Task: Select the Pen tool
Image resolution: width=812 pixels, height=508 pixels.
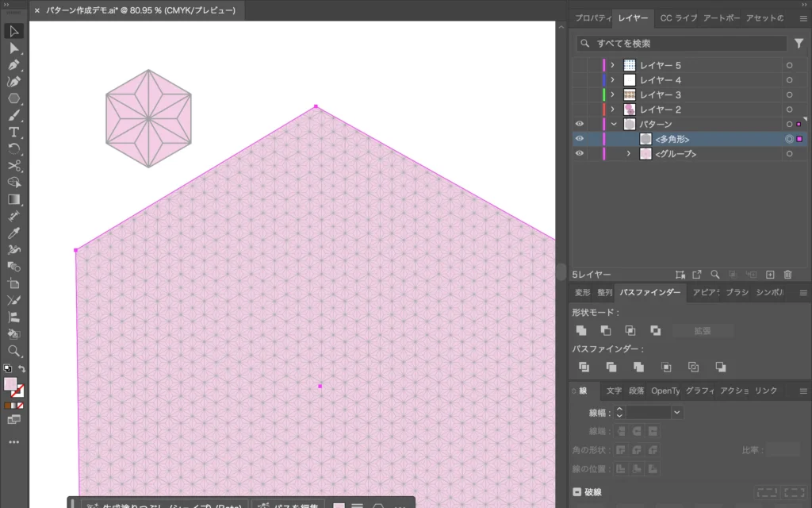Action: pos(13,65)
